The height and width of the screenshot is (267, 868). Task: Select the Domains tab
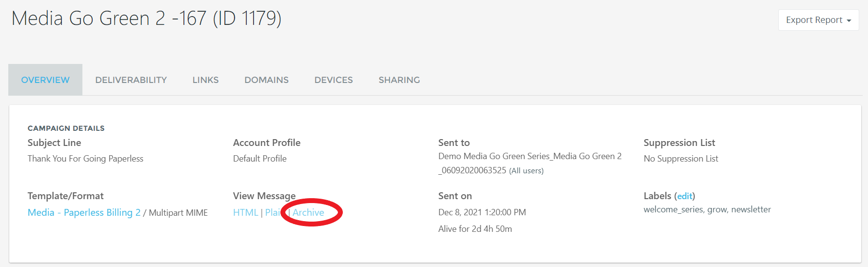tap(266, 80)
